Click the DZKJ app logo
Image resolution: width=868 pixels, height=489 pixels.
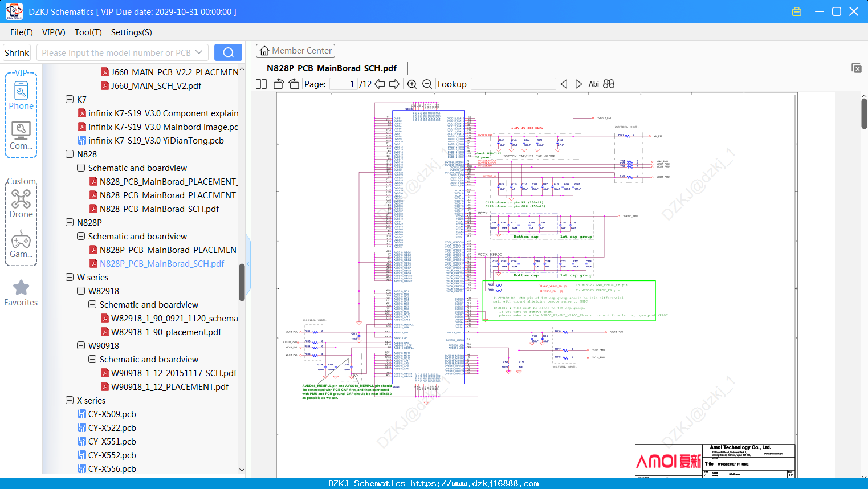point(14,11)
